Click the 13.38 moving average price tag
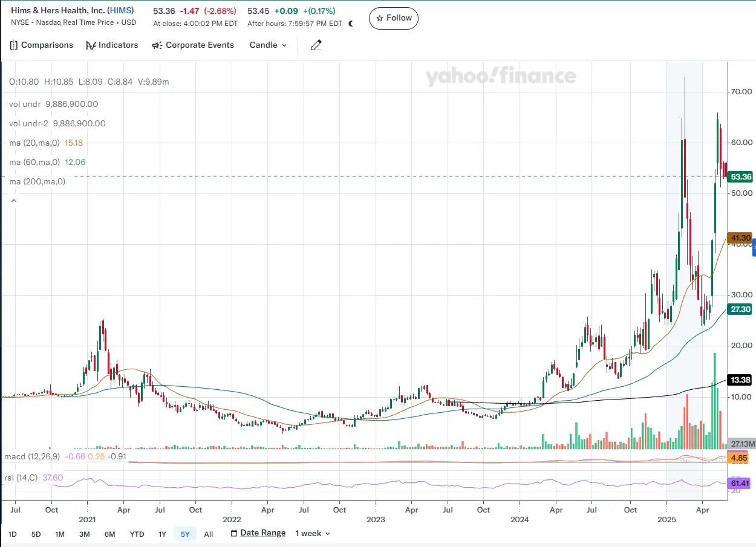The width and height of the screenshot is (756, 547). pos(741,380)
